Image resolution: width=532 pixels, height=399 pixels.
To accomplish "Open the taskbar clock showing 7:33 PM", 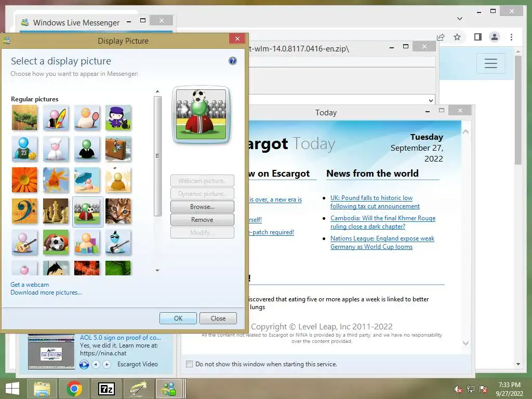I will (x=509, y=389).
